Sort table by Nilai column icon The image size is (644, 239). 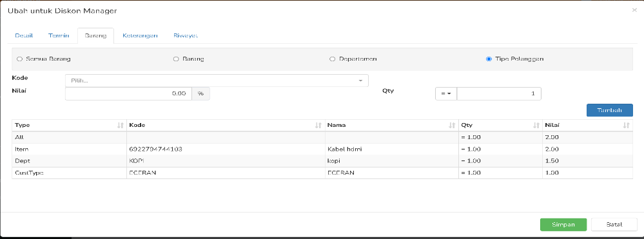click(626, 126)
